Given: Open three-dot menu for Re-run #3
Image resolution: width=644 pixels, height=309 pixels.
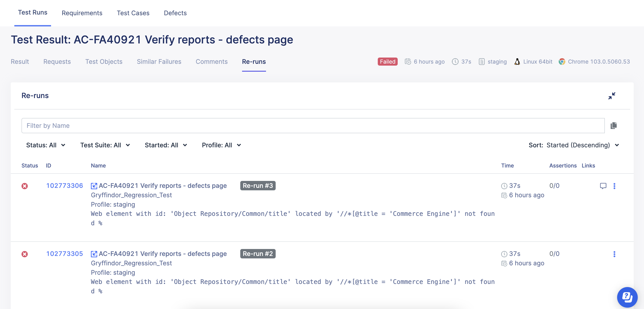Looking at the screenshot, I should [x=614, y=186].
